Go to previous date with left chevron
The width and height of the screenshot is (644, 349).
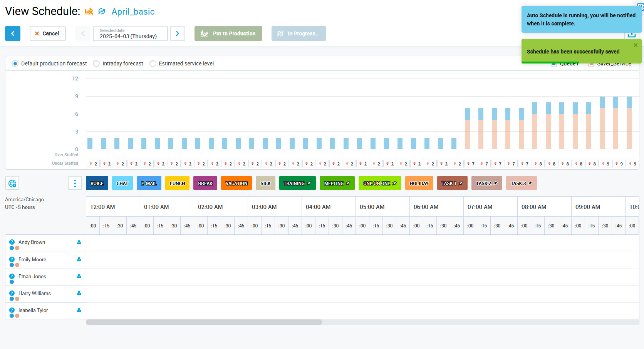click(x=83, y=33)
